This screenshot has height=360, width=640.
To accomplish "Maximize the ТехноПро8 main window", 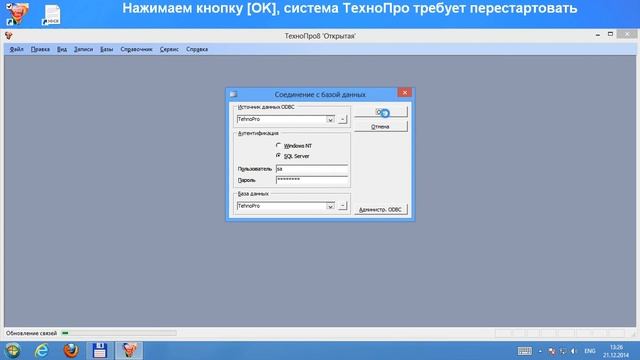I will point(610,35).
